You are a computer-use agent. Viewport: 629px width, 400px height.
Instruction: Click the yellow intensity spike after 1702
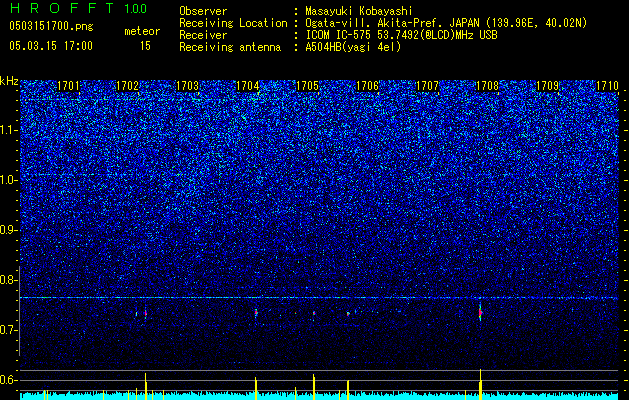pyautogui.click(x=146, y=386)
